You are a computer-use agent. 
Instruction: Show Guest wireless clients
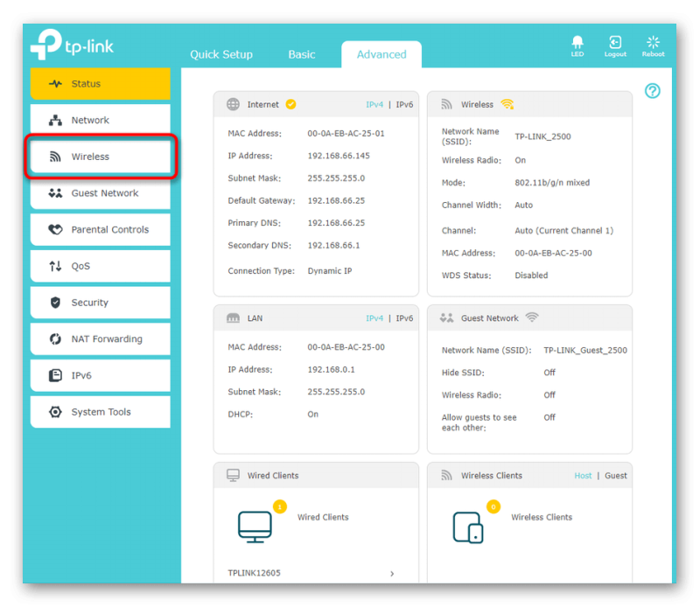click(616, 476)
